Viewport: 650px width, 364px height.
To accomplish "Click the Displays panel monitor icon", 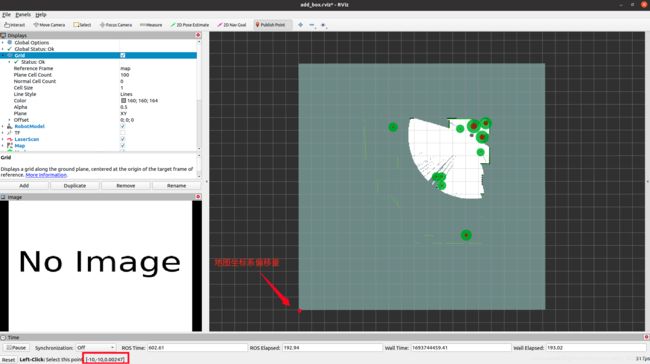I will (x=3, y=35).
